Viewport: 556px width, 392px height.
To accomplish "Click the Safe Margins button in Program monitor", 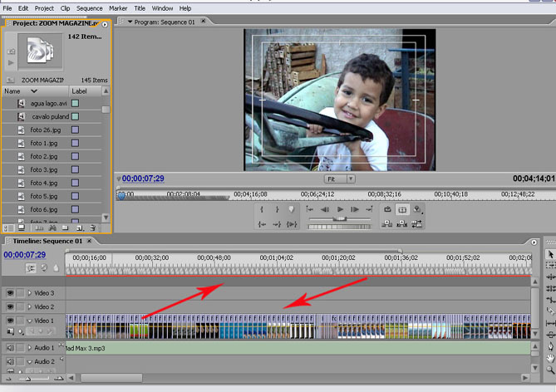I will [x=402, y=210].
